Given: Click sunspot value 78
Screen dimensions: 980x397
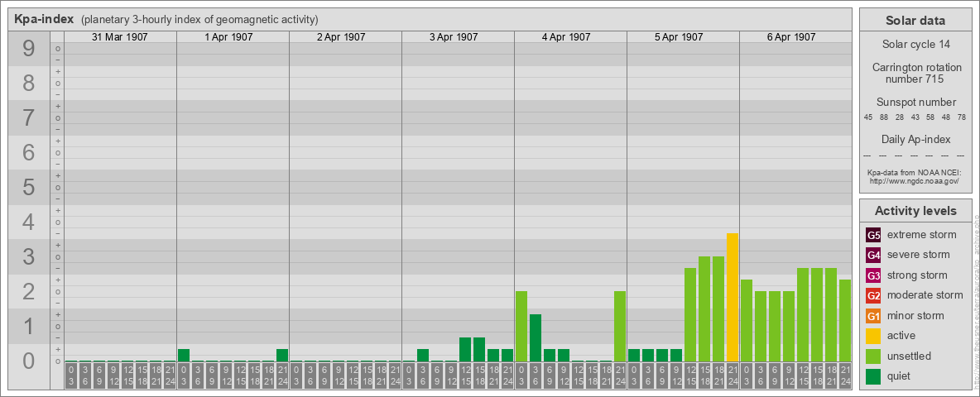Looking at the screenshot, I should 962,118.
